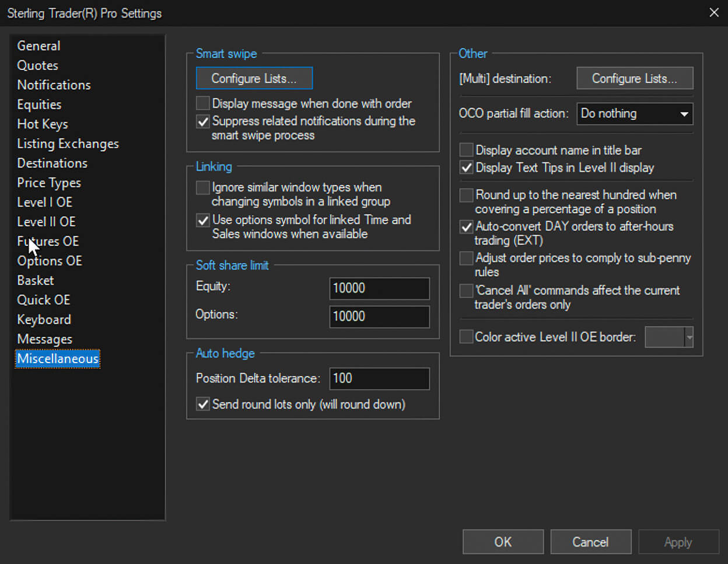Uncheck Auto-convert DAY orders to after-hours
Viewport: 728px width, 564px height.
466,227
